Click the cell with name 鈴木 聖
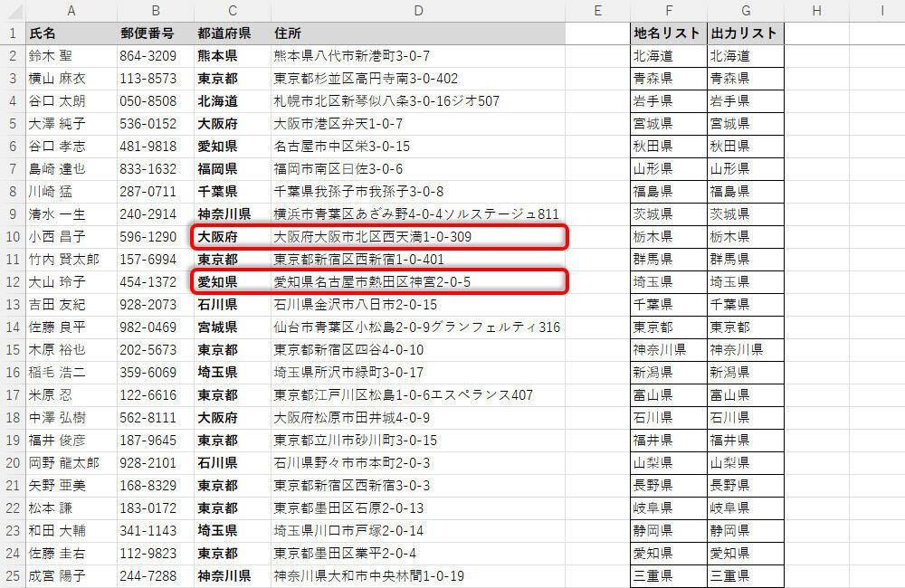 point(71,56)
